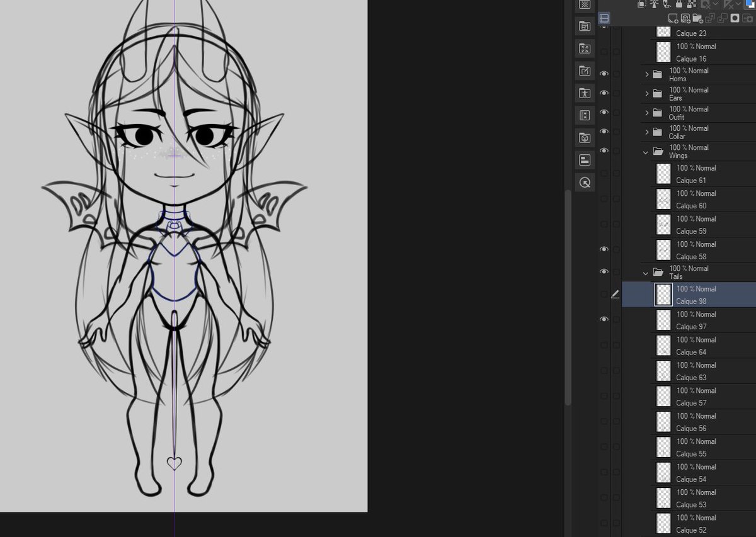Screen dimensions: 756x537
Task: Toggle visibility of layer Calque 58
Action: (604, 249)
